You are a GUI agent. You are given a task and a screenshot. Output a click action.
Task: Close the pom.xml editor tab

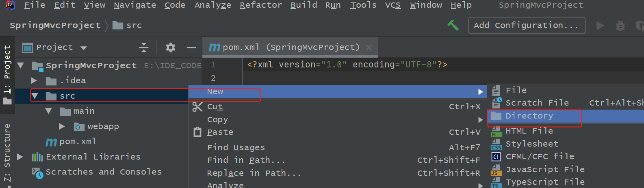pyautogui.click(x=369, y=48)
